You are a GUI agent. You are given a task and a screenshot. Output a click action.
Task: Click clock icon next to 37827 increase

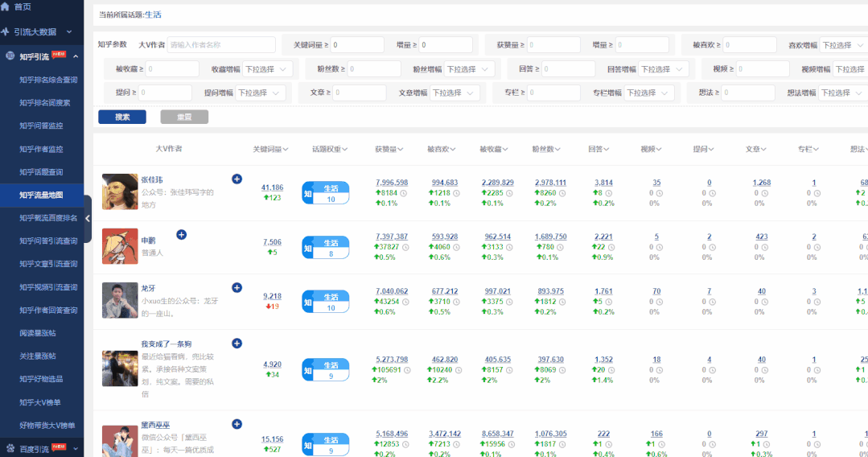click(x=405, y=247)
